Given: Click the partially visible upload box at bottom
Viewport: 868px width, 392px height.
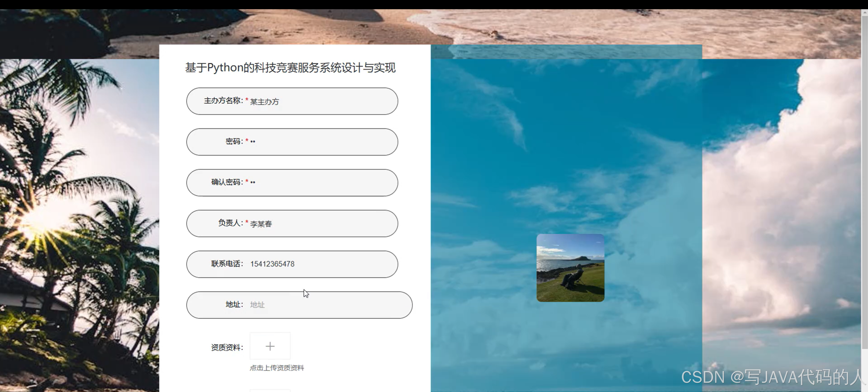Looking at the screenshot, I should coord(270,390).
